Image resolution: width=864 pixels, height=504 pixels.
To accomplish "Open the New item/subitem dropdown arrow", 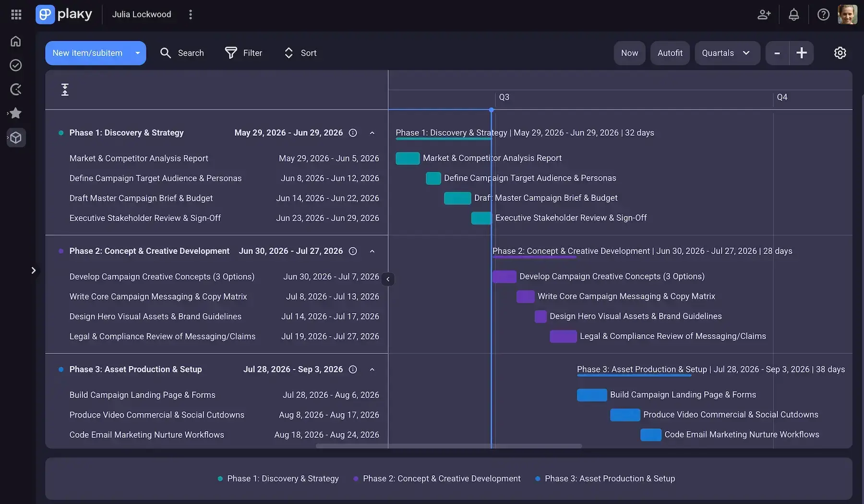I will tap(138, 53).
